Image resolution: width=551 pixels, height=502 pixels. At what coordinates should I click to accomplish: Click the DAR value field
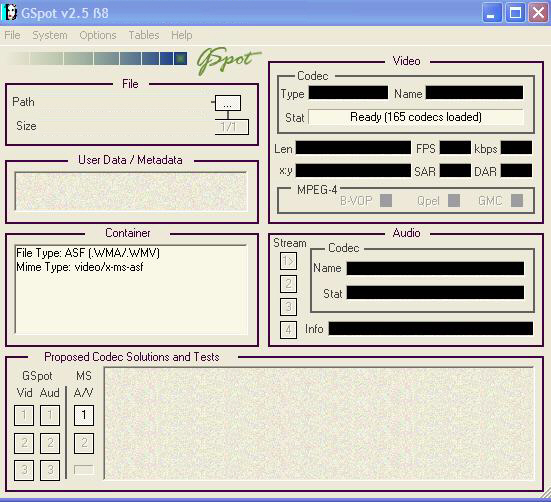(516, 170)
